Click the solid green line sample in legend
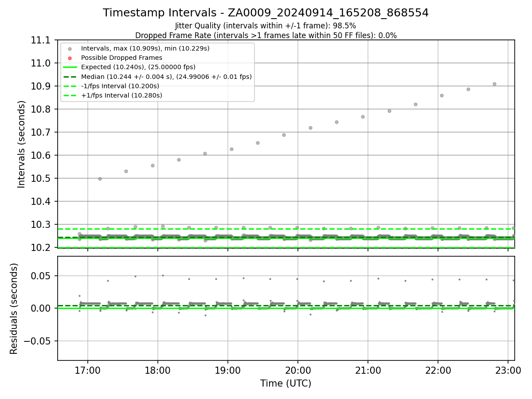Screen dimensions: 532x399 (70, 67)
